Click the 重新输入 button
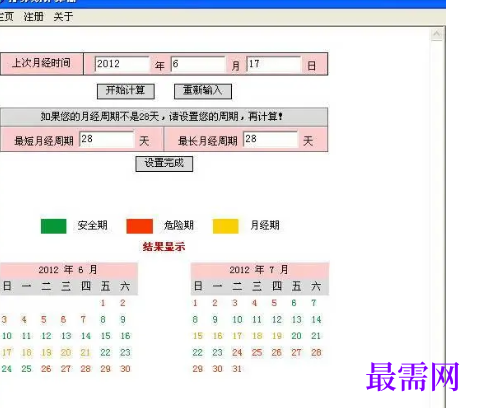Viewport: 478px width, 408px height. pos(203,91)
